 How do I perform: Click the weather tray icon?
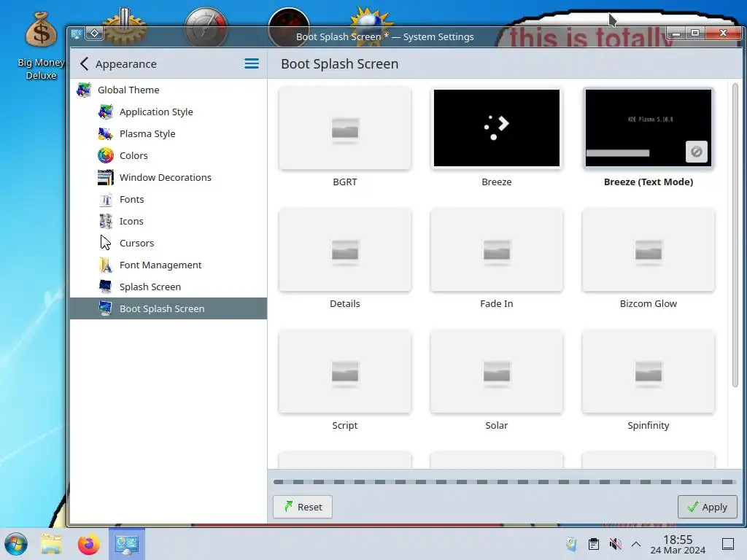pyautogui.click(x=571, y=544)
